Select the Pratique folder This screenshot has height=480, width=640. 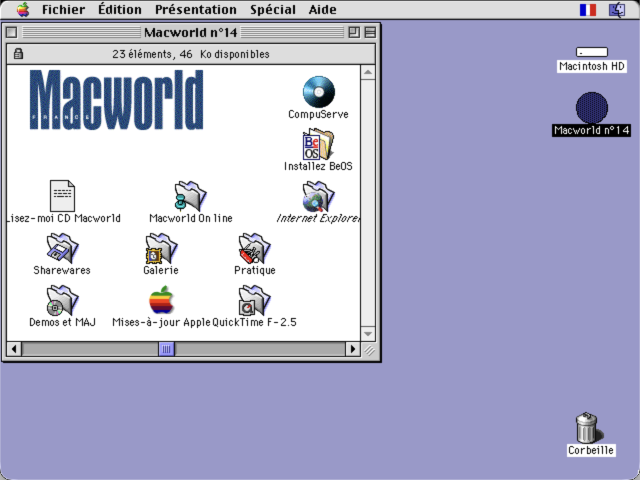255,248
